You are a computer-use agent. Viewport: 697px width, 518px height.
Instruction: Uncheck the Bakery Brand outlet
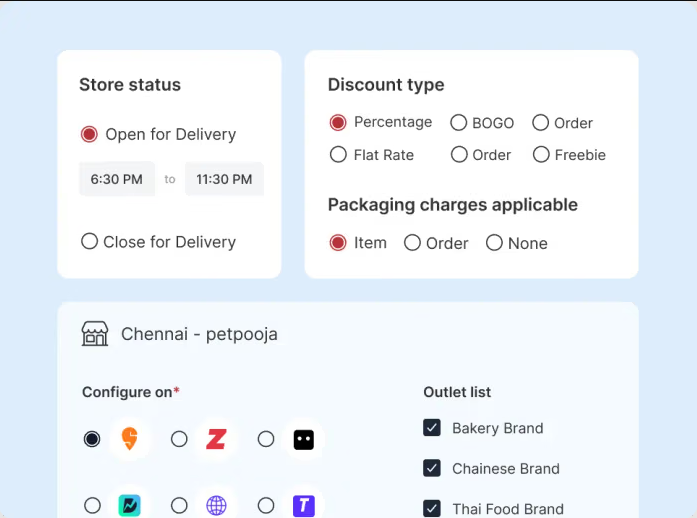point(432,428)
